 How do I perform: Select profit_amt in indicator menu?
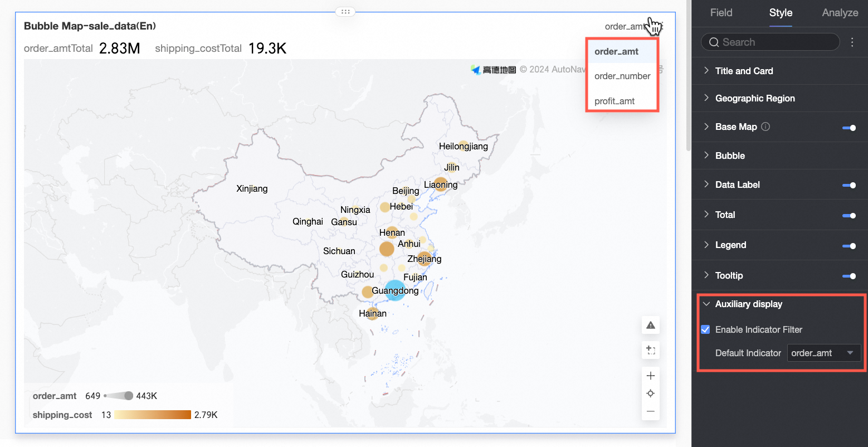(622, 101)
